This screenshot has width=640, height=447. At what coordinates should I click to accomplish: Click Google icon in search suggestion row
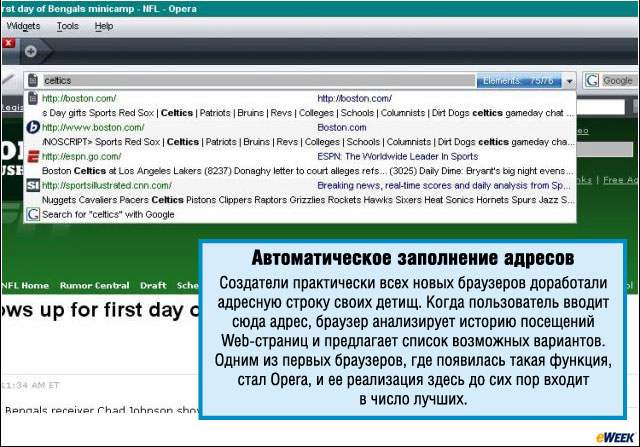(x=33, y=214)
